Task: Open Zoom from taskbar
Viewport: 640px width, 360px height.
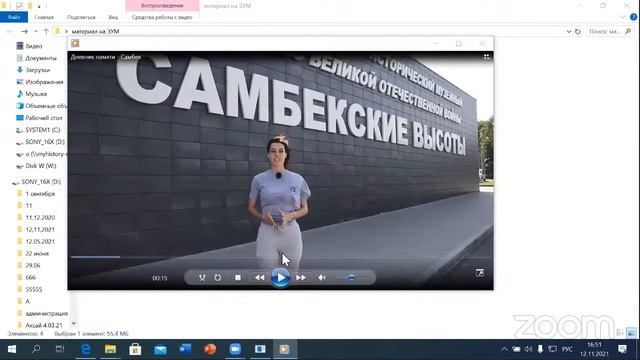Action: point(235,349)
